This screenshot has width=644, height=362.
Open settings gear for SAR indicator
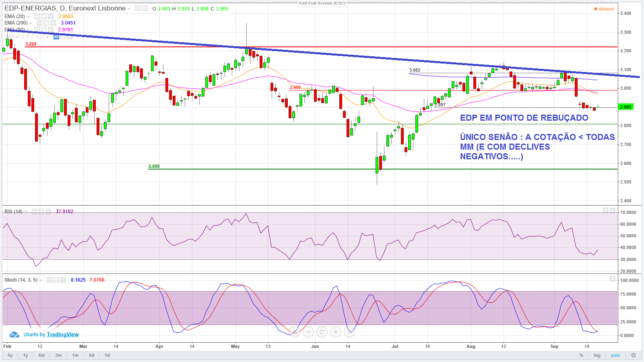63,37
